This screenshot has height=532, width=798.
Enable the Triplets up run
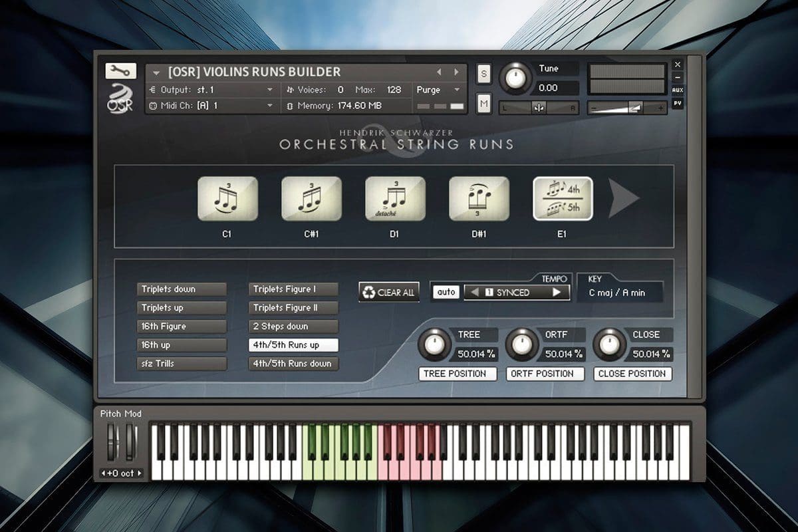tap(182, 308)
